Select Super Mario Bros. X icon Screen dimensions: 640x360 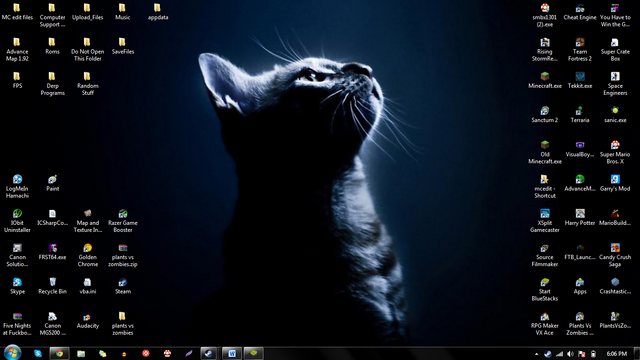(x=615, y=152)
